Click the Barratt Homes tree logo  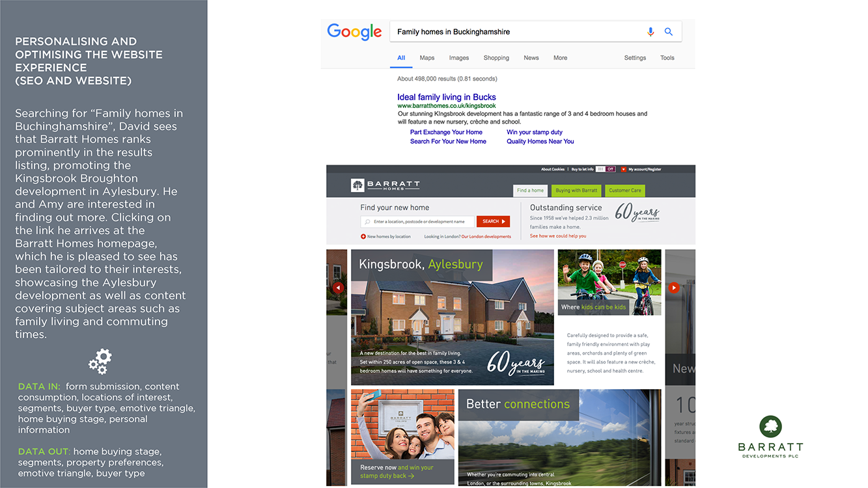357,185
